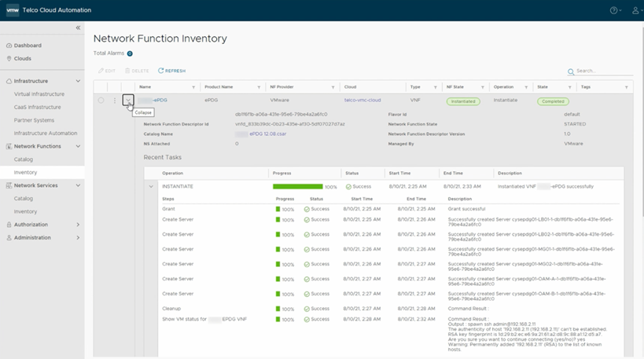Click the filter icon on Name column
644x359 pixels.
pos(193,87)
